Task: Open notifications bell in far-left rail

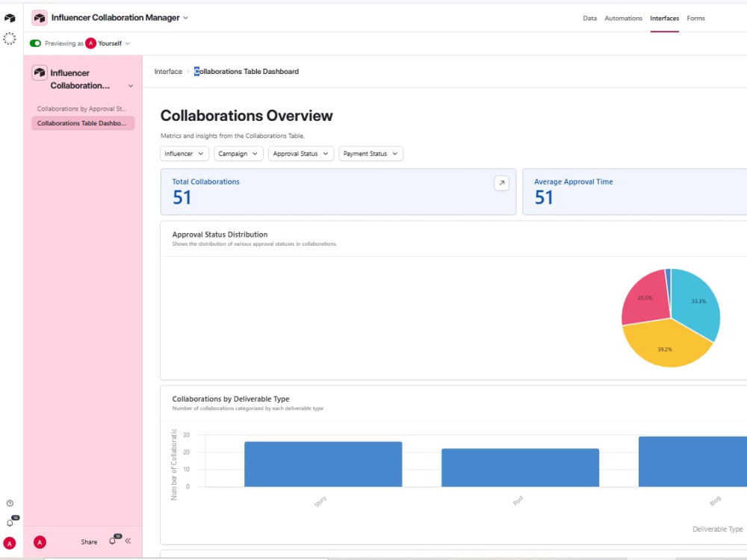Action: pyautogui.click(x=10, y=523)
